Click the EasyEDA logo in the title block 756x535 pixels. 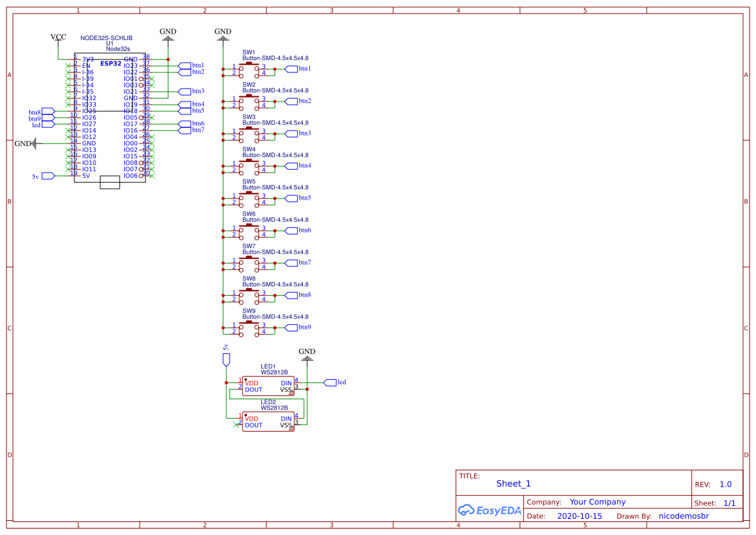(x=490, y=510)
